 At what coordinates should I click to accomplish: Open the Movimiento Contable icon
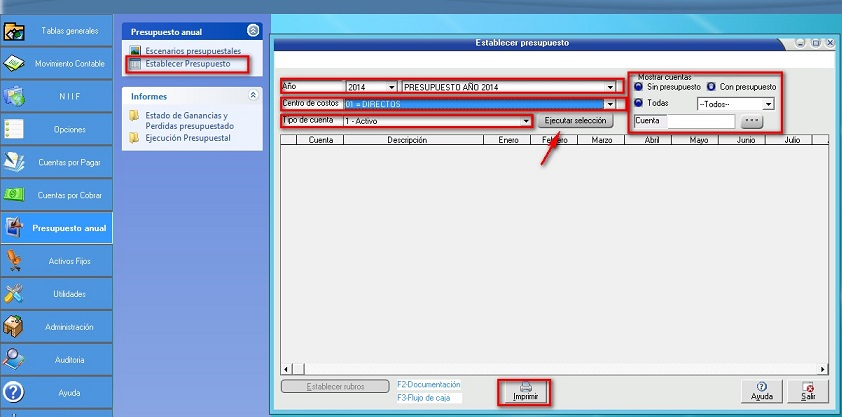pos(15,64)
